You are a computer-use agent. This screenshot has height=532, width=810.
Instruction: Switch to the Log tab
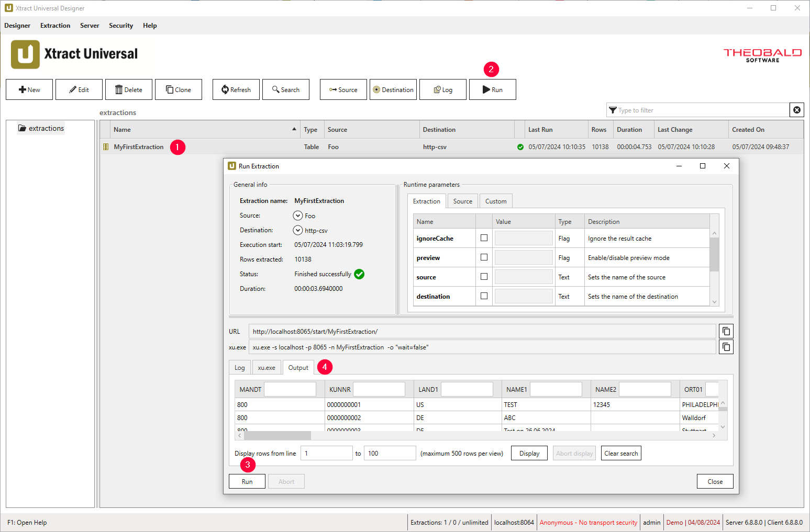coord(240,368)
